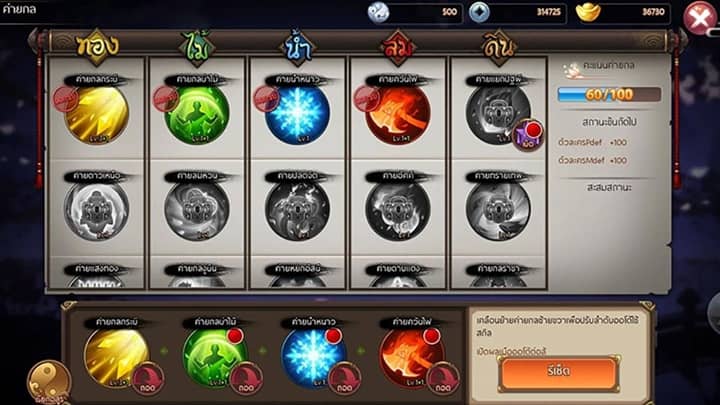Select the red fire formation in grid
720x405 pixels.
click(398, 114)
